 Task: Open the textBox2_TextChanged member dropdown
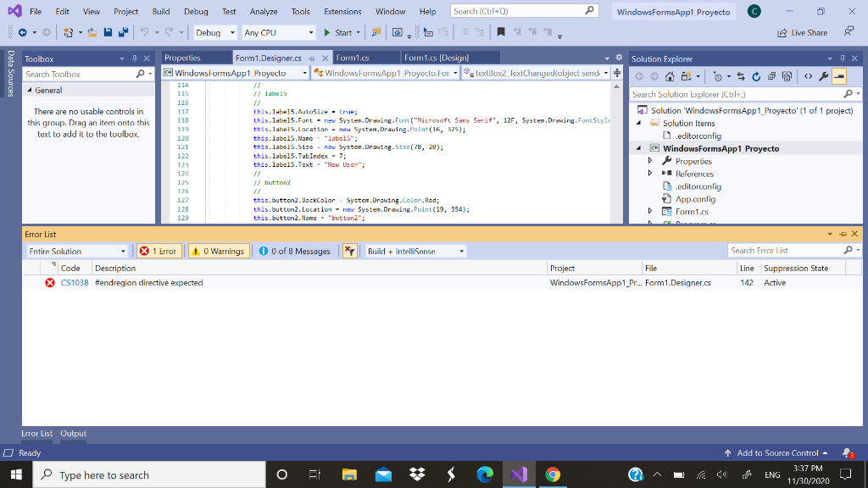[x=536, y=73]
